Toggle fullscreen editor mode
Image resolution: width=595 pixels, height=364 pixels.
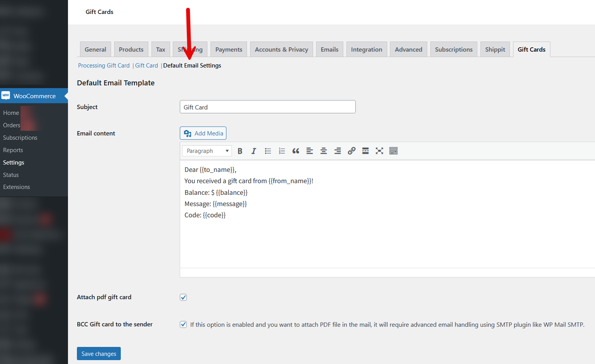click(x=379, y=151)
